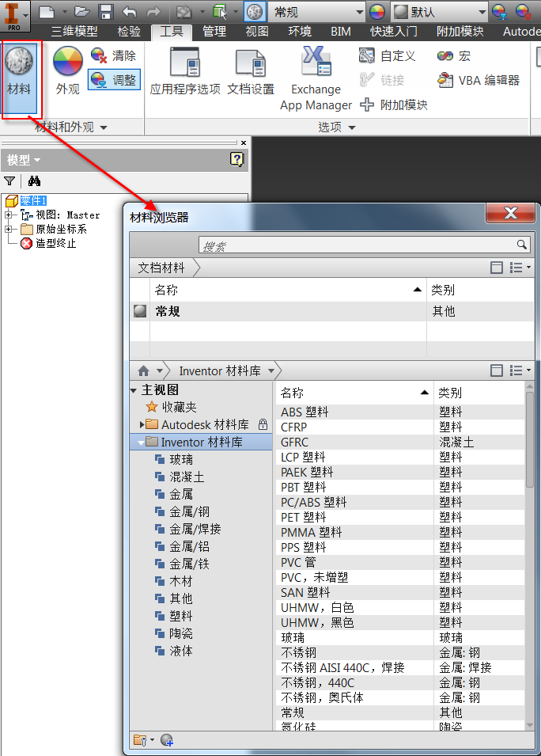Switch to the 管理 (Manage) ribbon tab
The width and height of the screenshot is (541, 756).
(214, 32)
